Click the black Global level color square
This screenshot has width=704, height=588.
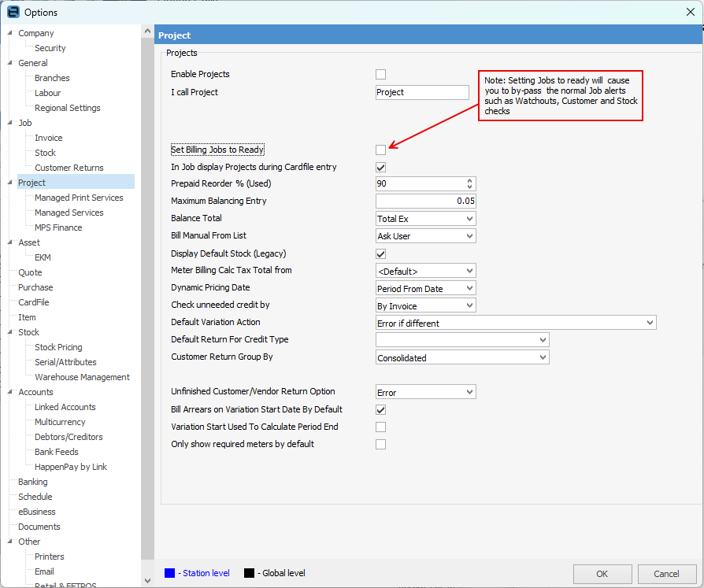coord(249,573)
